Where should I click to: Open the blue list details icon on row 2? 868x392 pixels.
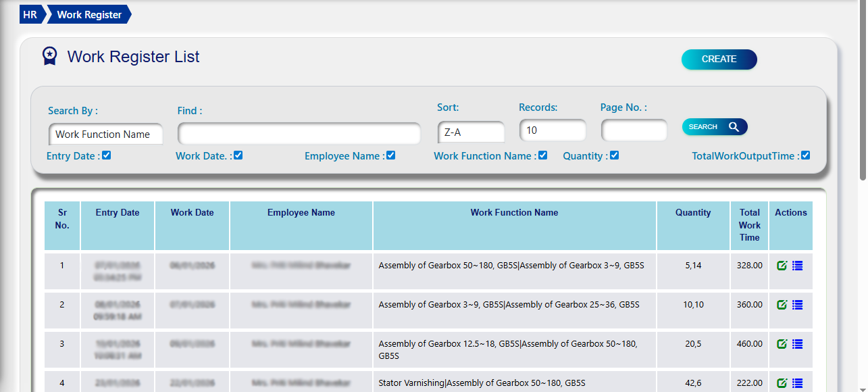click(797, 305)
